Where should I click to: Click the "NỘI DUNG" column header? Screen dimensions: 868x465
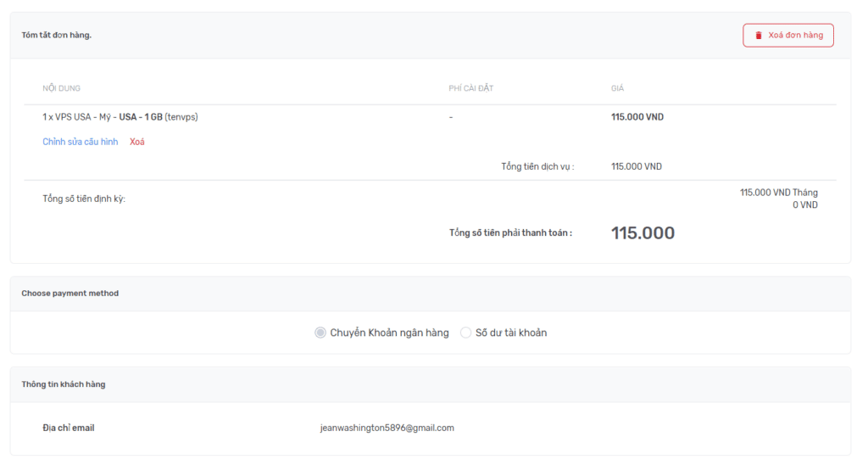coord(62,88)
